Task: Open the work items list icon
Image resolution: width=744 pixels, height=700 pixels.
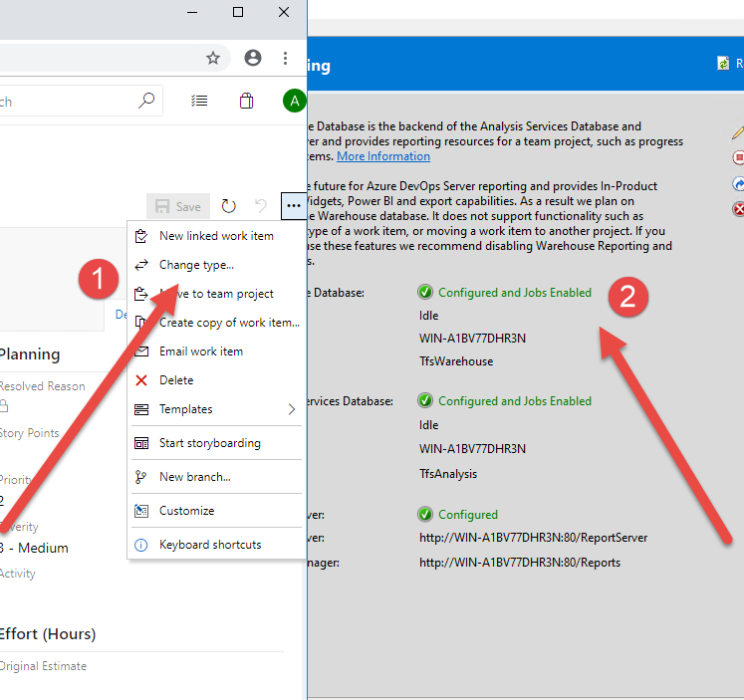Action: coord(199,101)
